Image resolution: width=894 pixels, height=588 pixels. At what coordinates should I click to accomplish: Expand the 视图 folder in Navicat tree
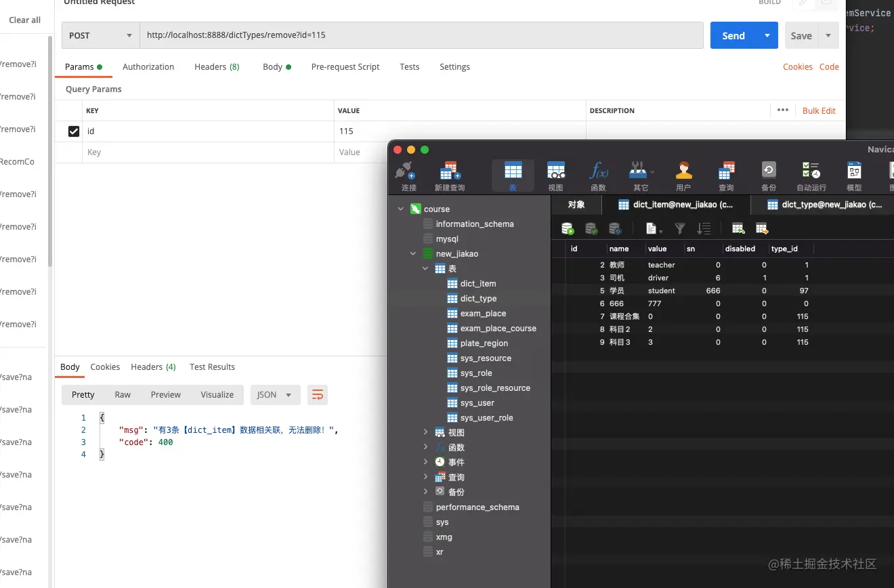(x=425, y=432)
